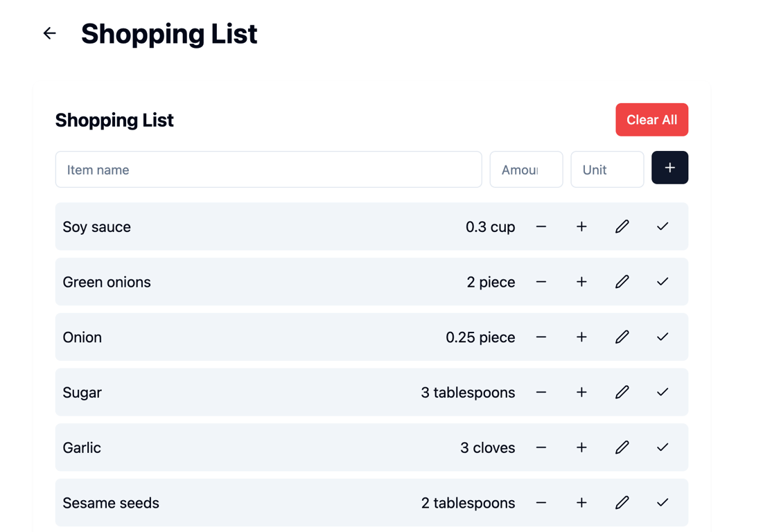Click the Unit input field
The width and height of the screenshot is (763, 532).
[607, 169]
